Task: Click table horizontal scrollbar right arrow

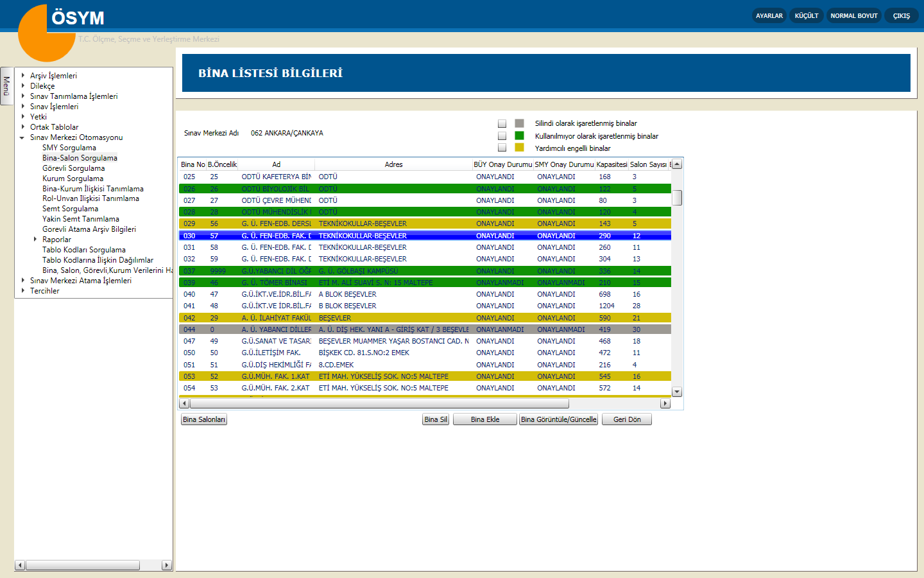Action: 665,403
